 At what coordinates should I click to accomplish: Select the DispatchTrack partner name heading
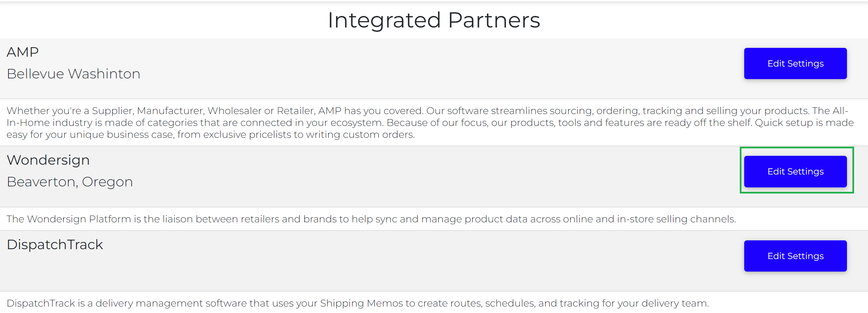[x=55, y=245]
